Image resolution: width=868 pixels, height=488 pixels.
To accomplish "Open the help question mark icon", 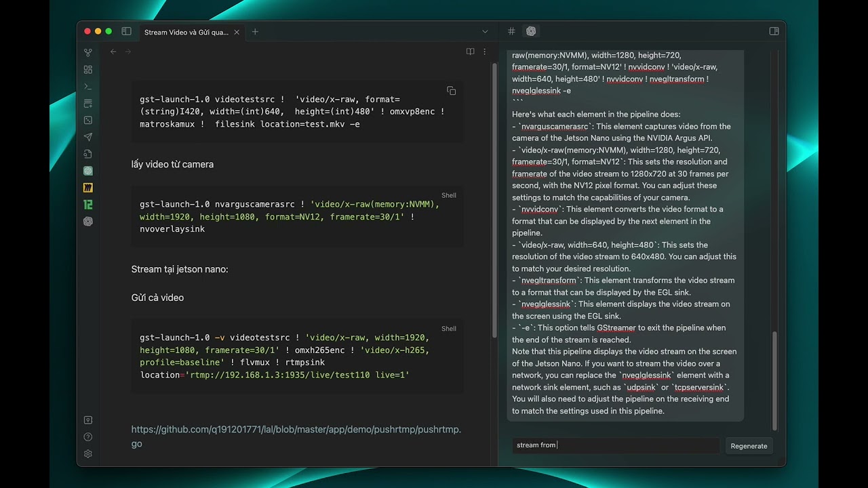I will (87, 437).
